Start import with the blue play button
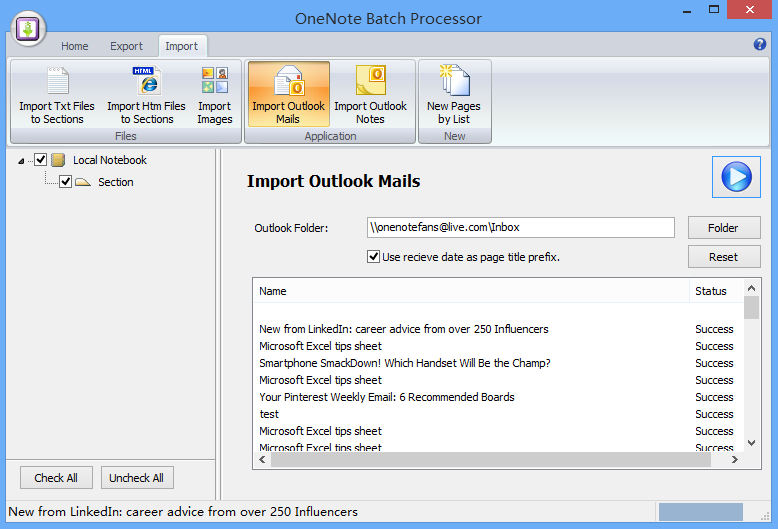778x529 pixels. click(736, 177)
